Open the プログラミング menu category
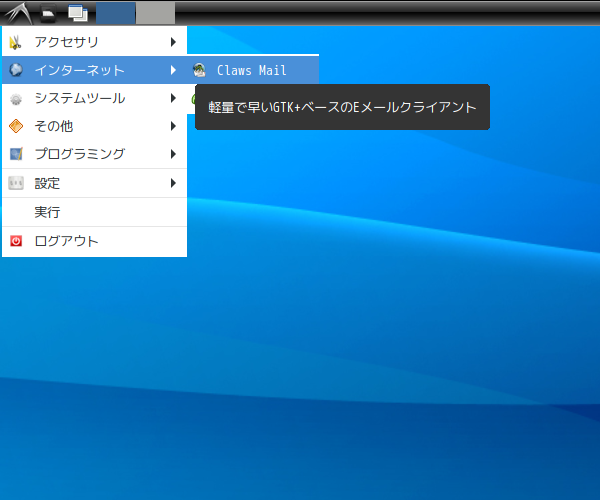 (x=95, y=154)
